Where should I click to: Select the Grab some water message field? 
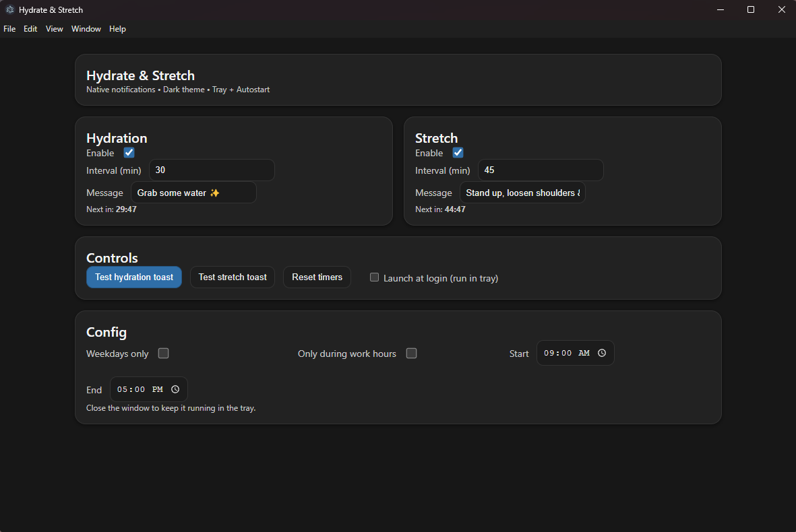(x=193, y=193)
